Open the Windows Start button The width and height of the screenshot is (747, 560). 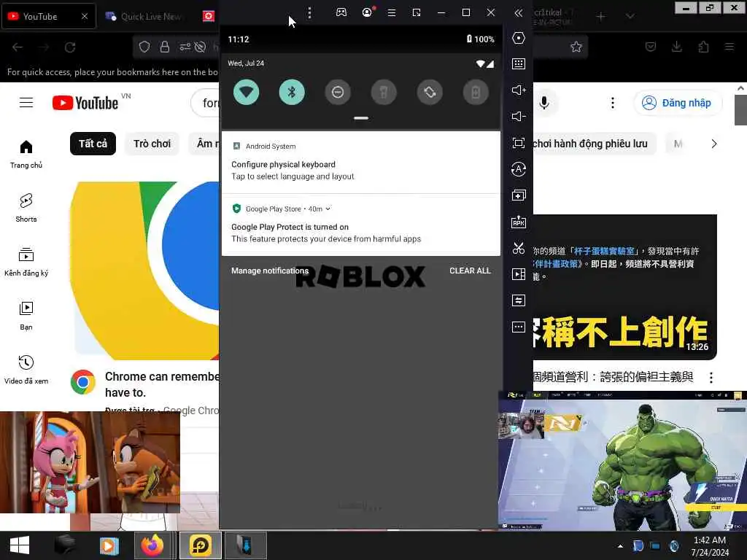tap(20, 545)
